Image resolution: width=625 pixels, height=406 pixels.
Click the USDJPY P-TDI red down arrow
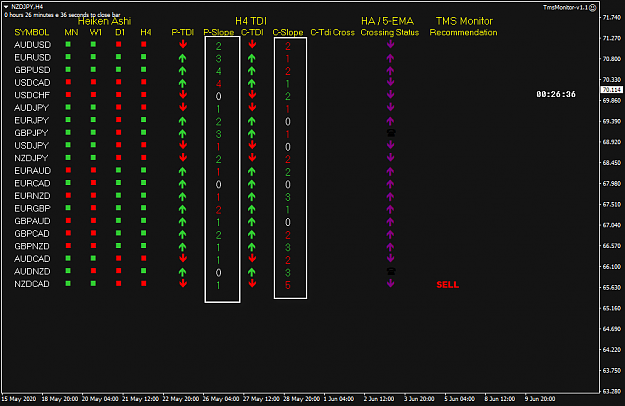point(183,145)
